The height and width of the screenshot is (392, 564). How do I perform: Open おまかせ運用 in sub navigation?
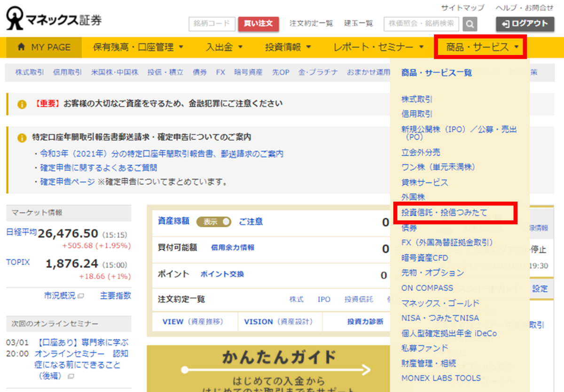[x=368, y=72]
